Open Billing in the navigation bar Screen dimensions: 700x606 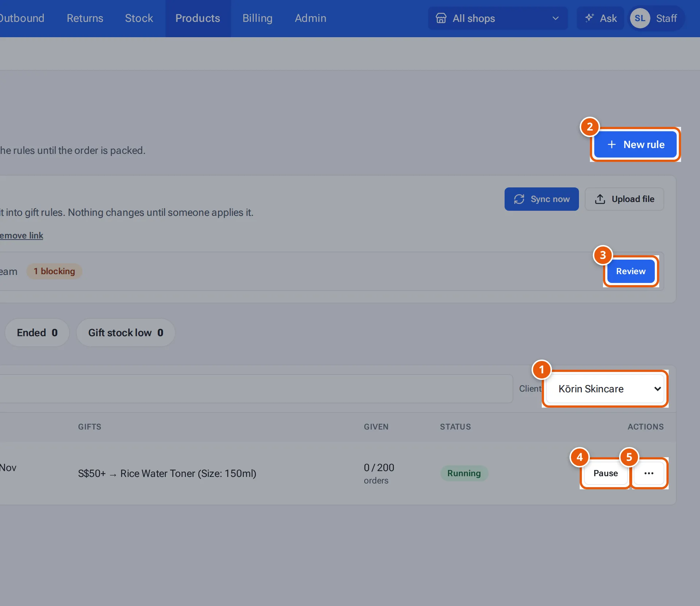point(257,18)
